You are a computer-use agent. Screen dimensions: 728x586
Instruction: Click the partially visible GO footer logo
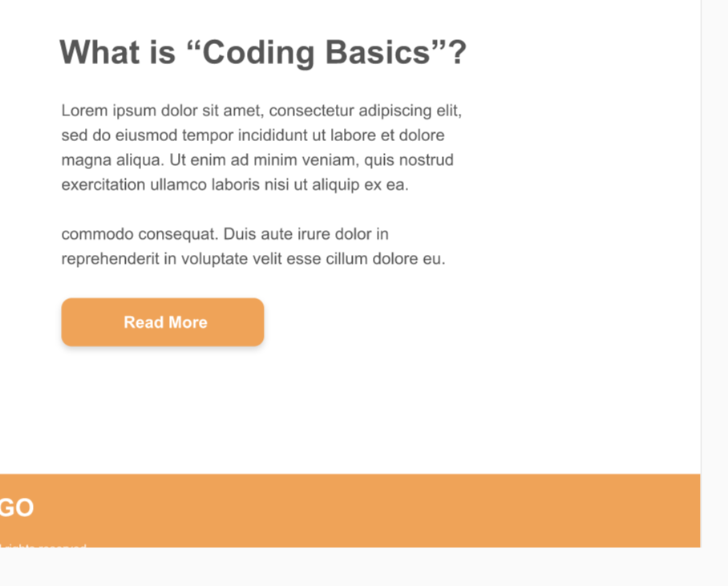point(17,507)
